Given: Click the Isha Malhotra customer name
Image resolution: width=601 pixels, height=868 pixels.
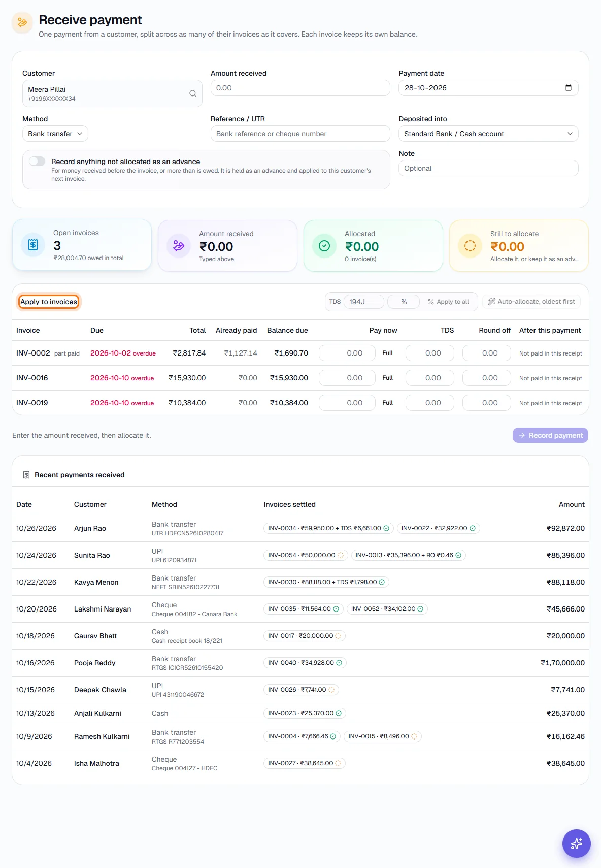Looking at the screenshot, I should 96,763.
